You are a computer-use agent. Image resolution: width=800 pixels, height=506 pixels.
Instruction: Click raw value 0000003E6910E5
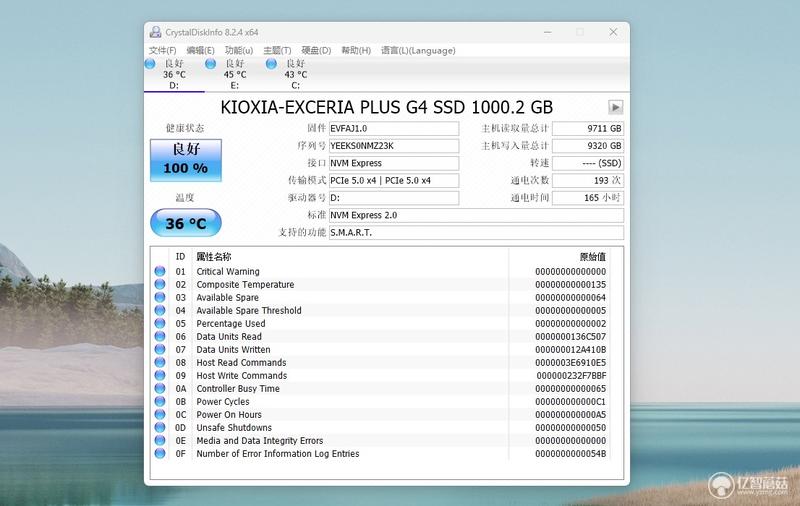click(x=570, y=363)
